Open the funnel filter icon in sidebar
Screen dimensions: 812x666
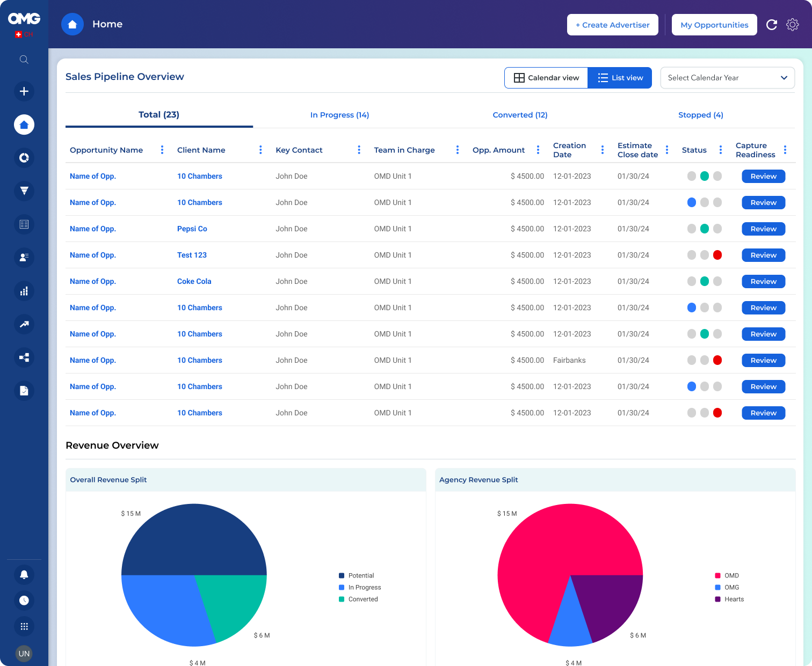point(24,191)
